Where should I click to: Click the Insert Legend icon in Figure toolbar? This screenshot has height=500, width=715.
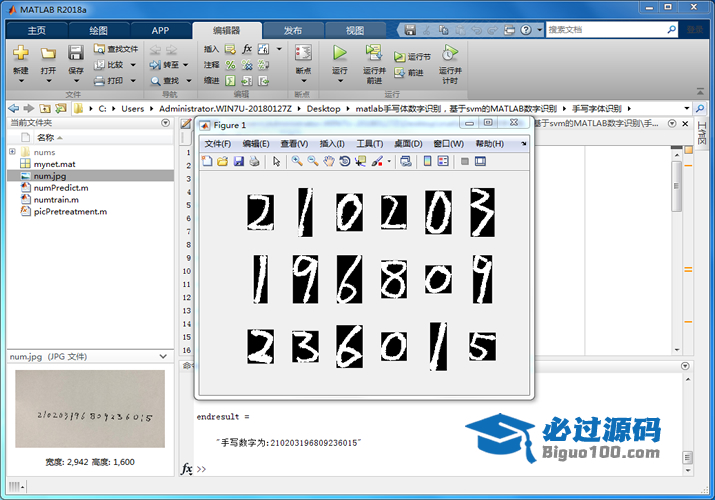[x=444, y=161]
